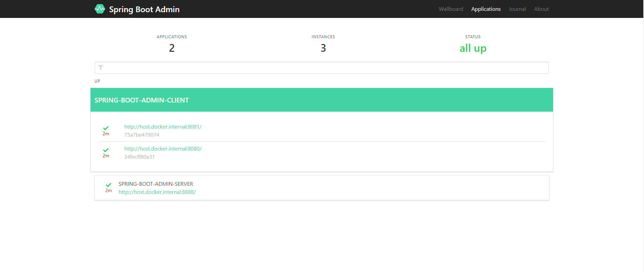Select instance ID 34fecff80a31
644x272 pixels.
point(139,157)
